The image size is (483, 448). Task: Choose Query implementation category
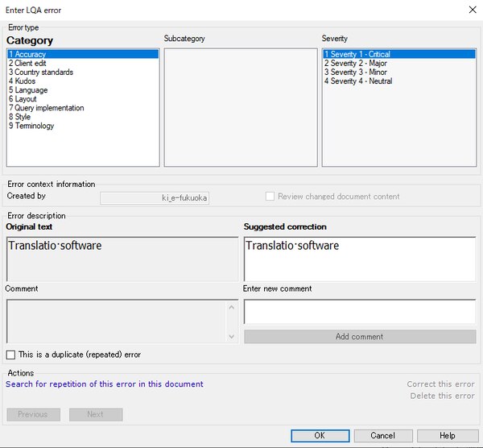[49, 108]
